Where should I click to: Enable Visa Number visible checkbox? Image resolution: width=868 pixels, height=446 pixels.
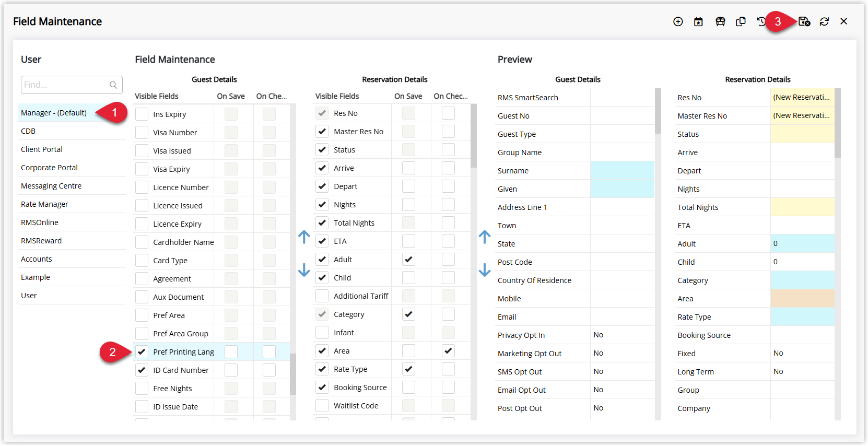(x=142, y=132)
